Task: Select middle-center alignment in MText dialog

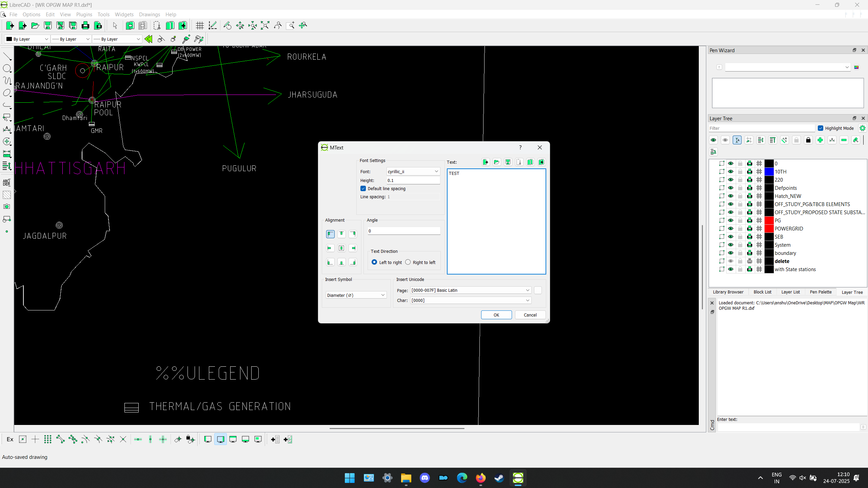Action: coord(341,248)
